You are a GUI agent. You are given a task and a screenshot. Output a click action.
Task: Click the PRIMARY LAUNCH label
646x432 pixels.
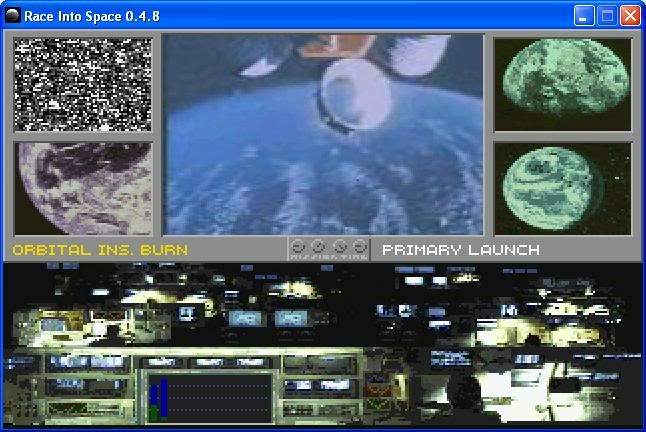(x=461, y=250)
